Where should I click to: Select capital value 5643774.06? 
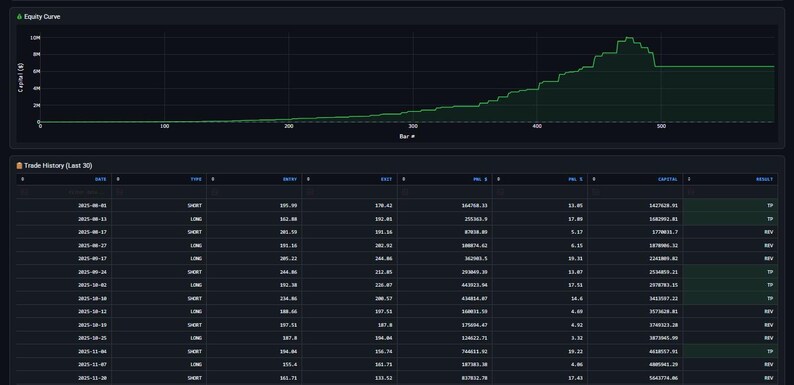[x=663, y=378]
